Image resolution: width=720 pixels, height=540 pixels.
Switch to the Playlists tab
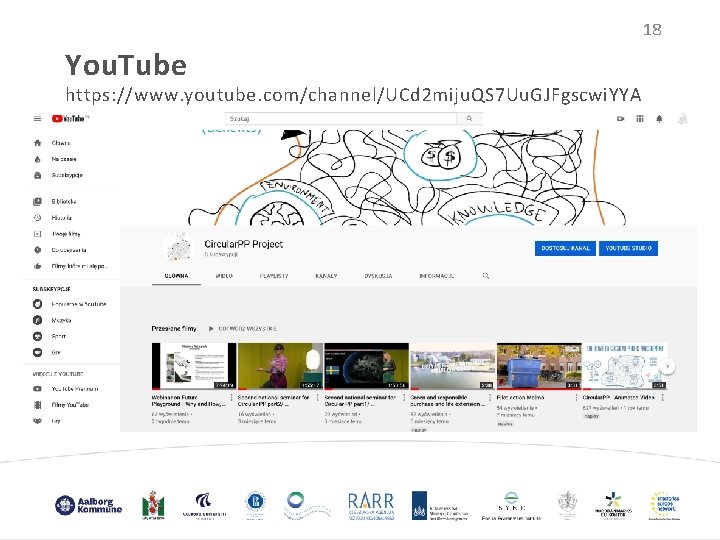274,276
